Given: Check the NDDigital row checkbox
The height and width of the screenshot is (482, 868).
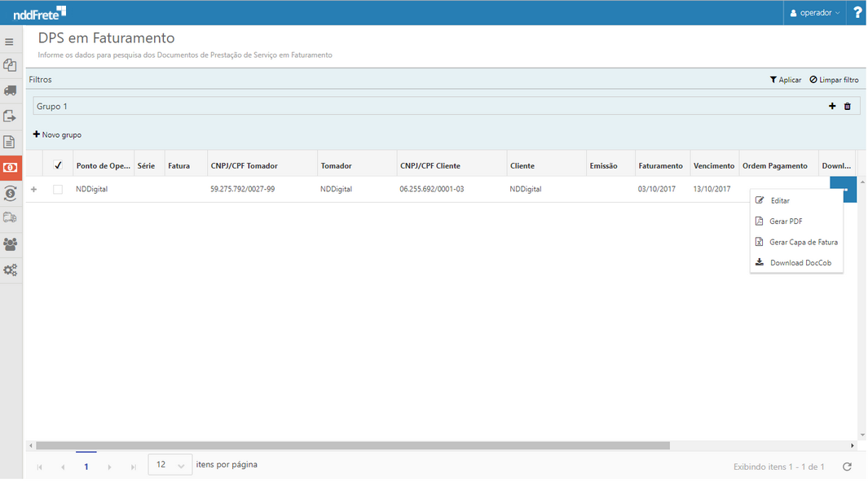Looking at the screenshot, I should [58, 189].
